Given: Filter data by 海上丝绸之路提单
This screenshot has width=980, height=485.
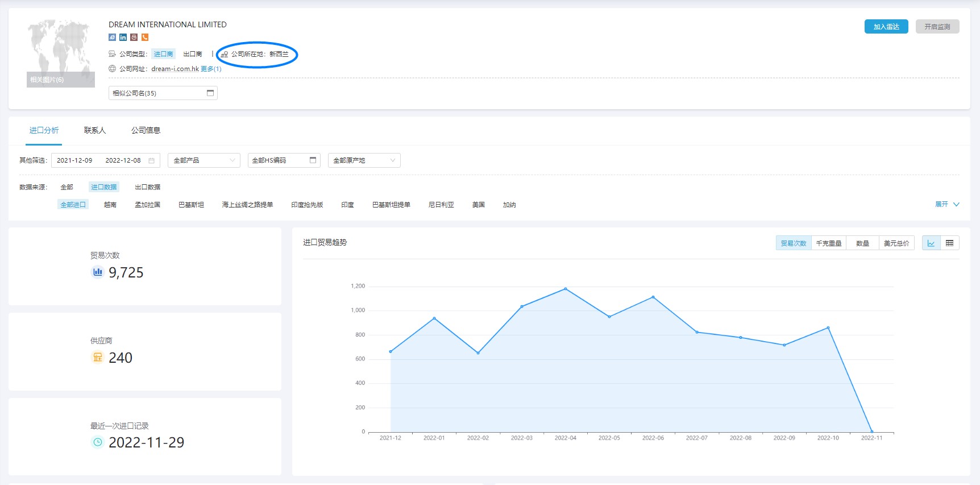Looking at the screenshot, I should (x=247, y=205).
